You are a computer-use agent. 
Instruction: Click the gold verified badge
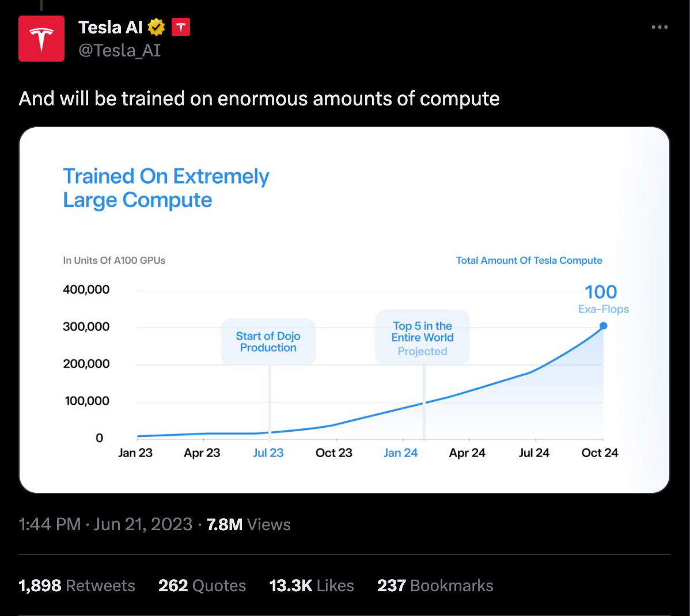coord(156,27)
